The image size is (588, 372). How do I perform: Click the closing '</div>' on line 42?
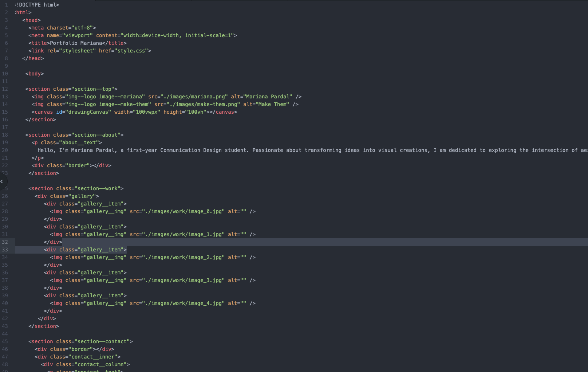pos(47,318)
